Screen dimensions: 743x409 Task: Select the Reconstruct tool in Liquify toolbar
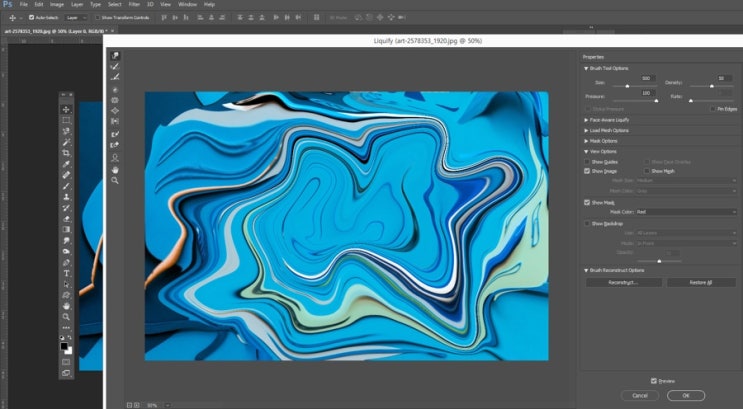coord(115,67)
